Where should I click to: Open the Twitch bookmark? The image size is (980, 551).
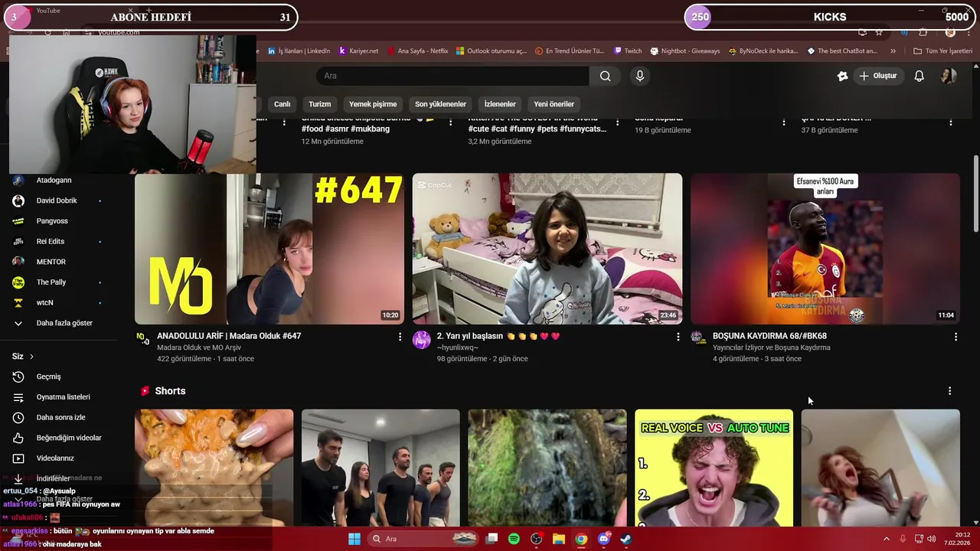pyautogui.click(x=628, y=51)
